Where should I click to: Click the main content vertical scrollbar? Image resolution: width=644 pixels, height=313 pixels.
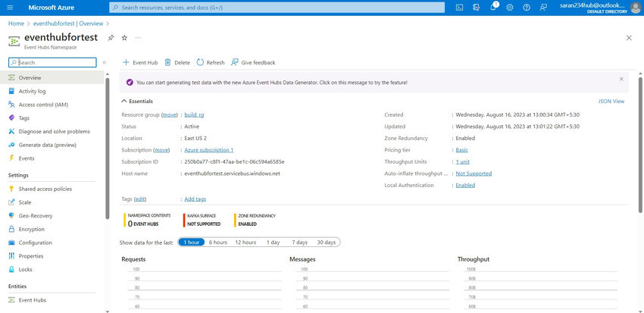click(640, 144)
